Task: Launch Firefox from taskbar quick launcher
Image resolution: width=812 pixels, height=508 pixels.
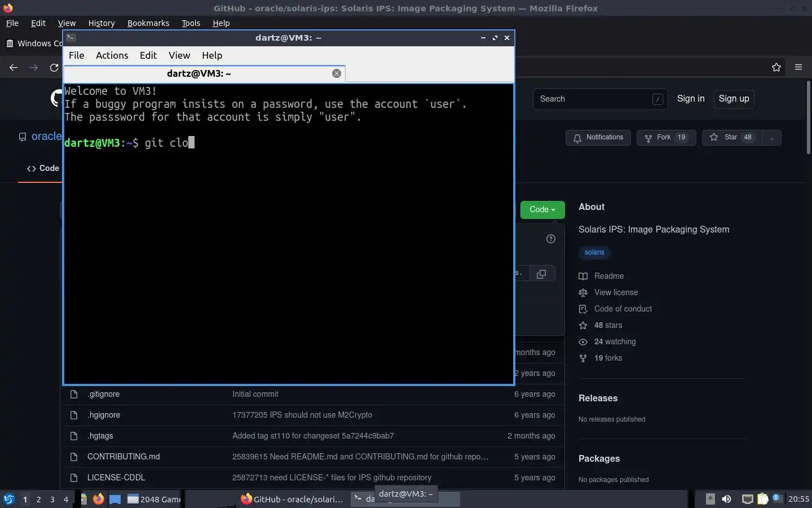Action: click(x=99, y=499)
